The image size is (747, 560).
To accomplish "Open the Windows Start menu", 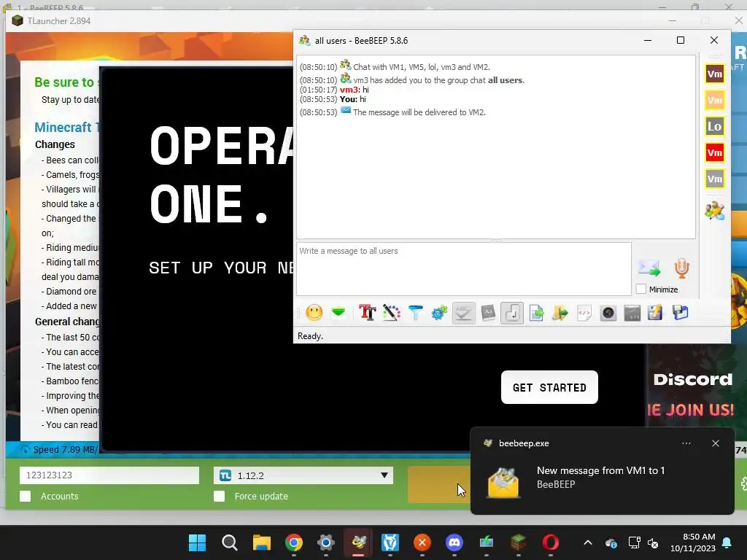I will click(x=197, y=542).
